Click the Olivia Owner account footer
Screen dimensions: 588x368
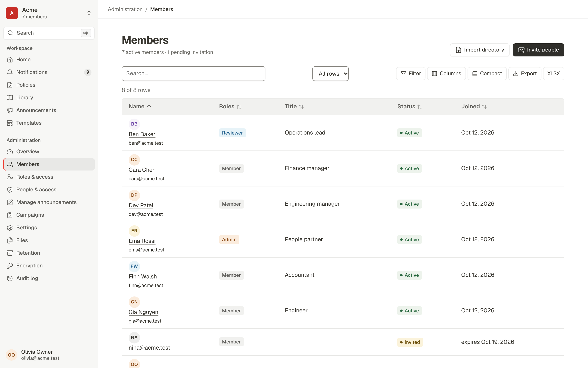(49, 355)
